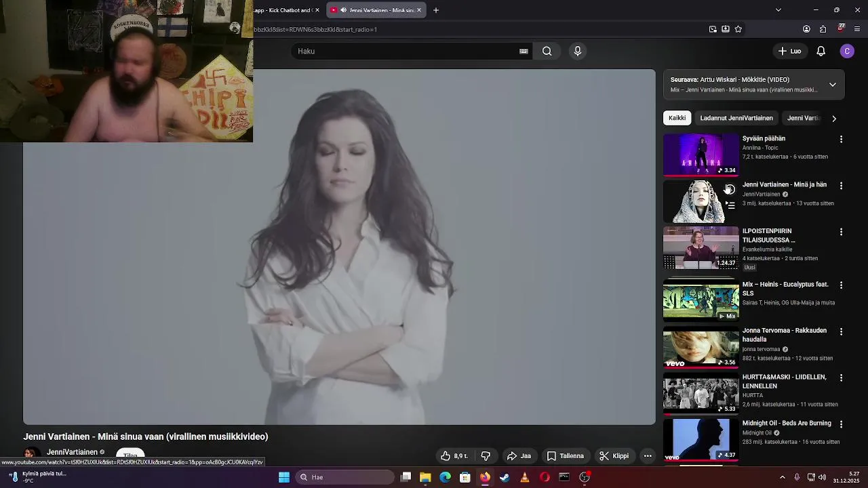Viewport: 868px width, 488px height.
Task: Open options menu for Syvään päähän
Action: [x=841, y=139]
